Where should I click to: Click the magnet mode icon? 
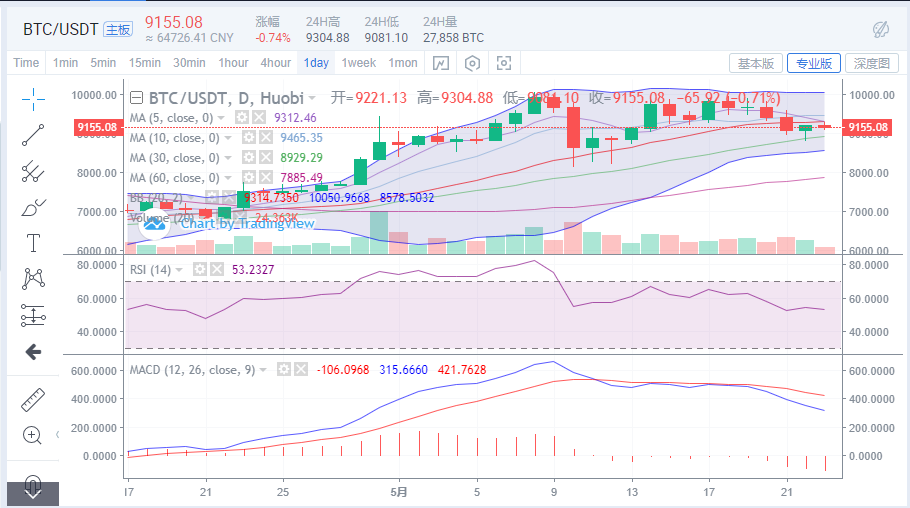(x=33, y=482)
